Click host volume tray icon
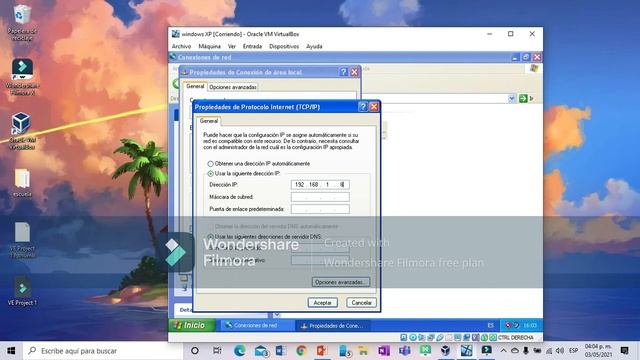Screen dimensions: 640x360 [560, 351]
